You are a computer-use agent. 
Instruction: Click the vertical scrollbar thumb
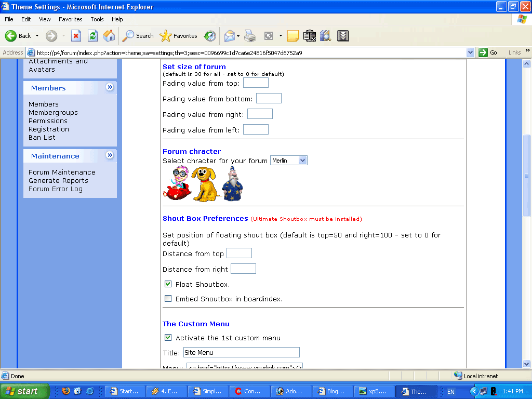pos(527,176)
